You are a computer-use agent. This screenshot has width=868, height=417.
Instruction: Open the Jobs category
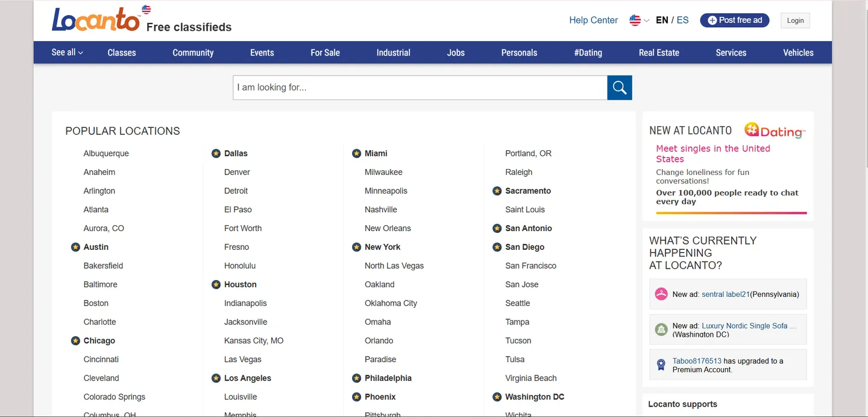tap(456, 53)
